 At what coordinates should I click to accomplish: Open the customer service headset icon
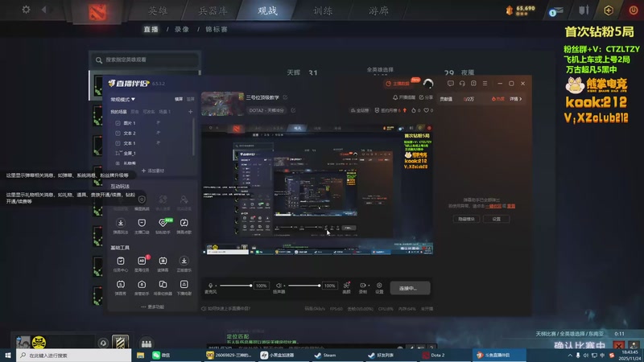(462, 84)
